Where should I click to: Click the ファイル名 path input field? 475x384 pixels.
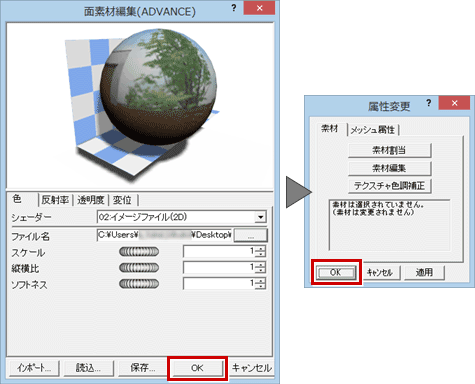[x=164, y=235]
